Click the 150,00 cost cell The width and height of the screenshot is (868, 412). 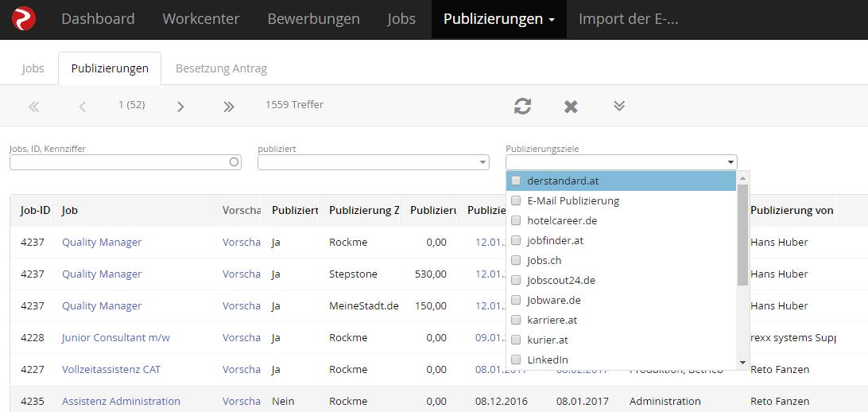(x=431, y=305)
